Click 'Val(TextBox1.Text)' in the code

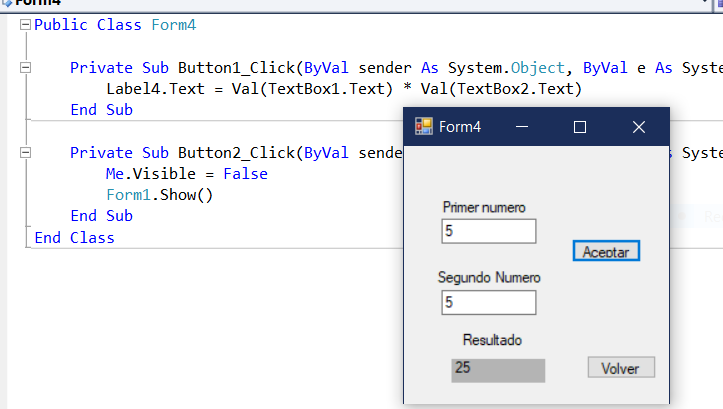312,89
